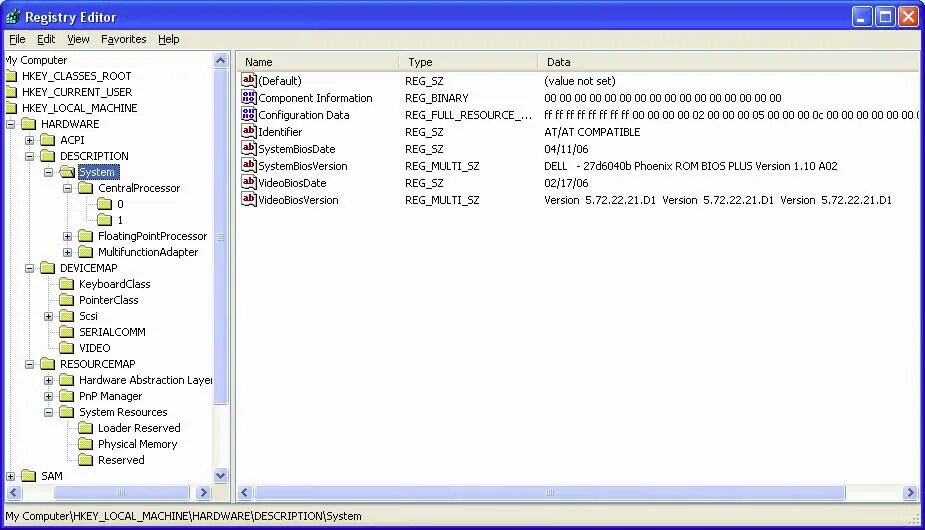This screenshot has width=925, height=530.
Task: Collapse the System tree node
Action: [48, 172]
